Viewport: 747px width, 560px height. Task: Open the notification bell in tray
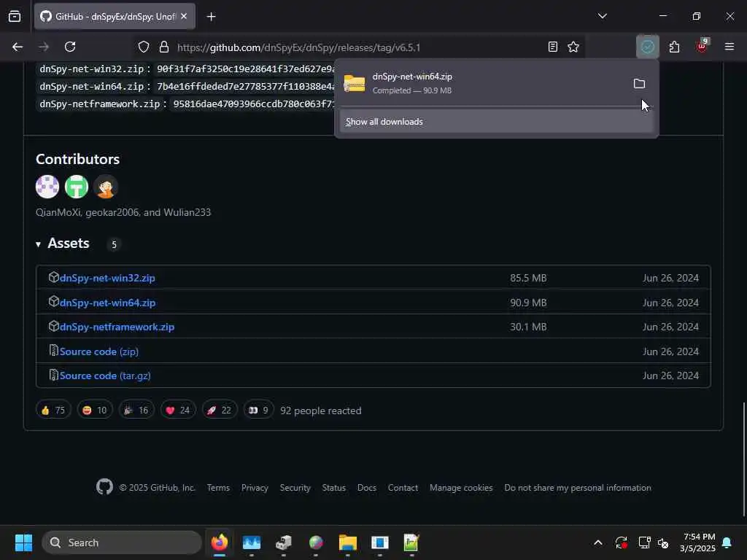pos(727,542)
